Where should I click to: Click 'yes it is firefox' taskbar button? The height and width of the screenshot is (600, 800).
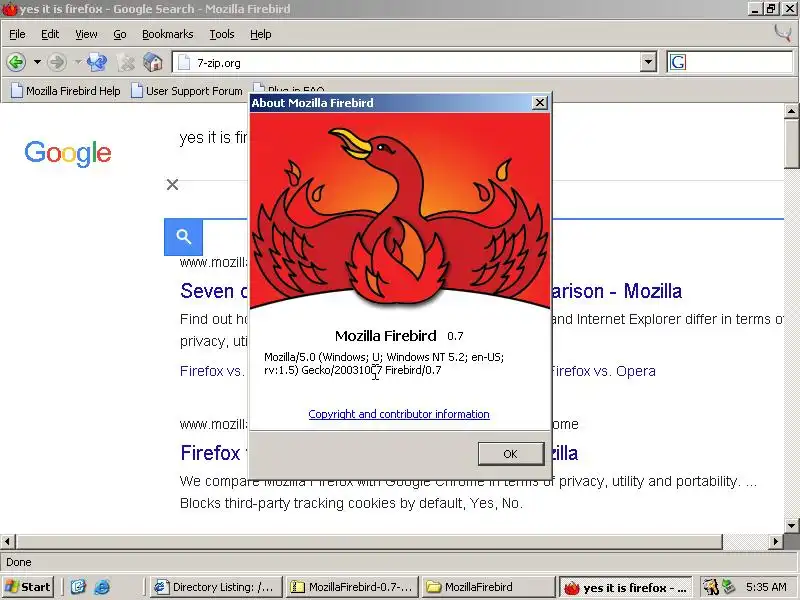[x=626, y=588]
